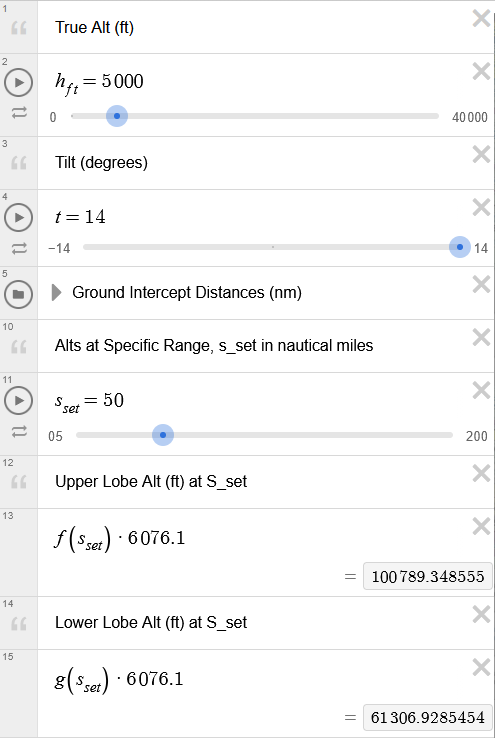495x738 pixels.
Task: Click the Upper Lobe Alt (ft) at S_set text
Action: (x=151, y=481)
